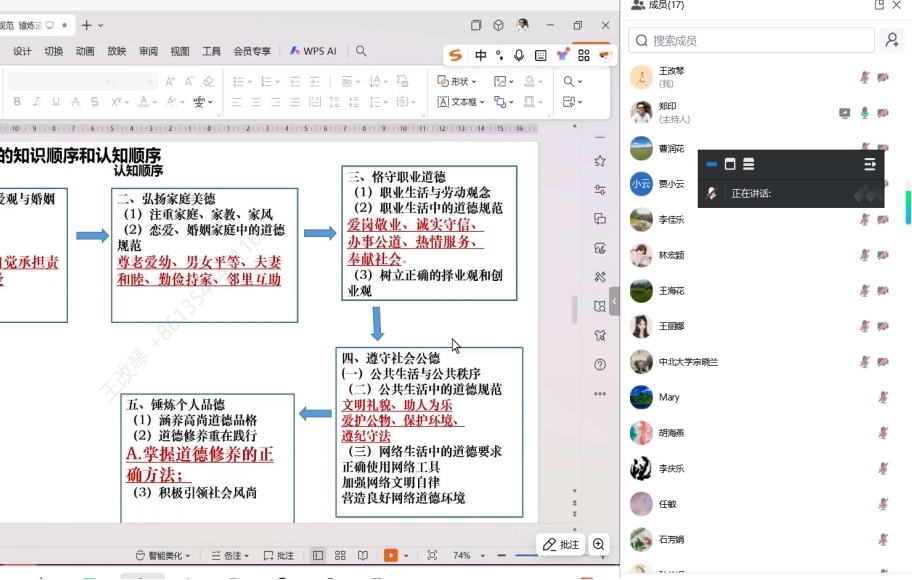Click the search magnifier in the ribbon tab bar
This screenshot has width=912, height=580.
point(361,51)
